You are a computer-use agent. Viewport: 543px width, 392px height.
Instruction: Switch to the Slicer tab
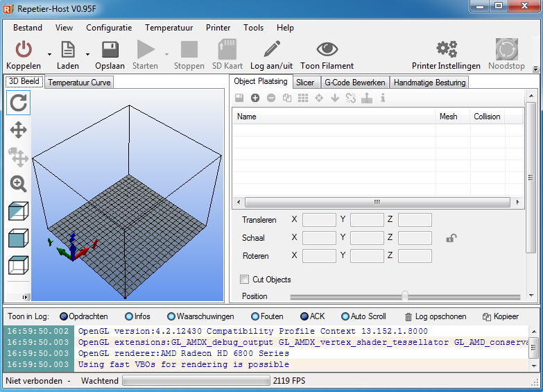pyautogui.click(x=305, y=83)
